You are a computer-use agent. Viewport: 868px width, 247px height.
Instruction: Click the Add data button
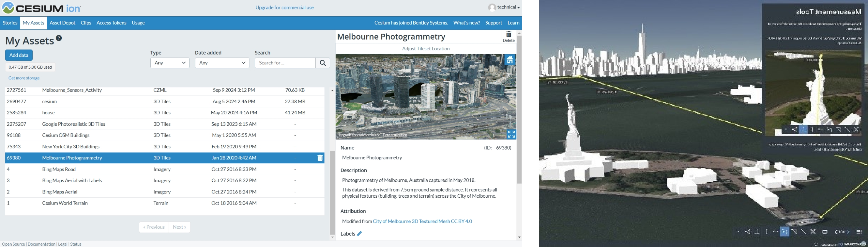coord(19,55)
